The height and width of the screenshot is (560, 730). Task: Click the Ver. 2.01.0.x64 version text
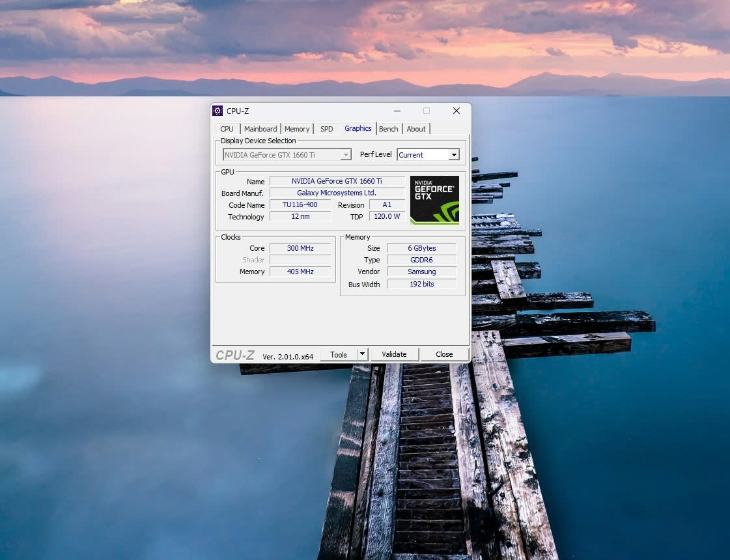point(288,357)
